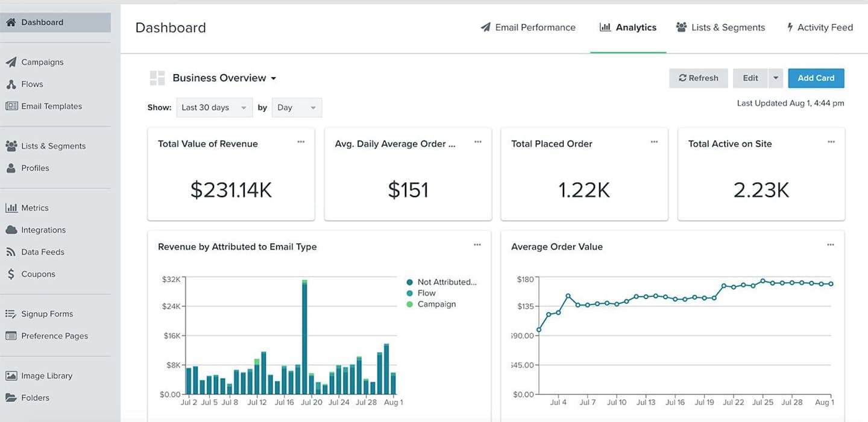The image size is (868, 422).
Task: Open Data Feeds RSS icon
Action: tap(11, 252)
